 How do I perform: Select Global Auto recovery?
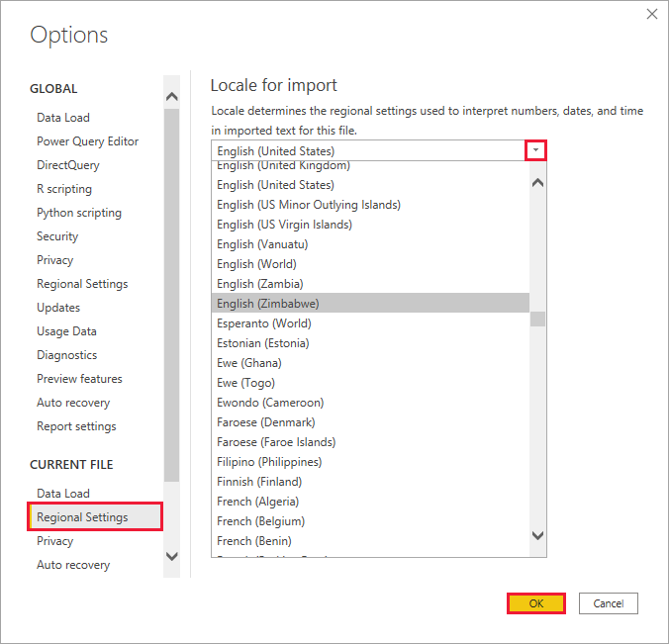click(x=73, y=403)
